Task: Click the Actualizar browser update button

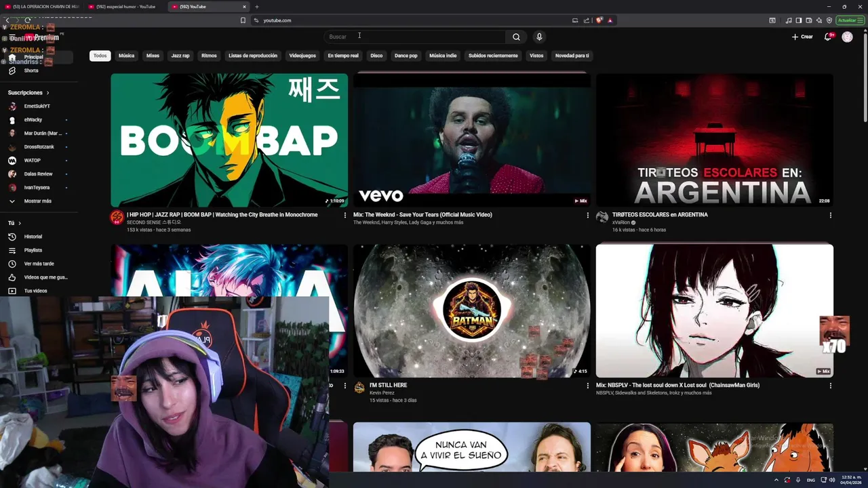Action: tap(850, 20)
